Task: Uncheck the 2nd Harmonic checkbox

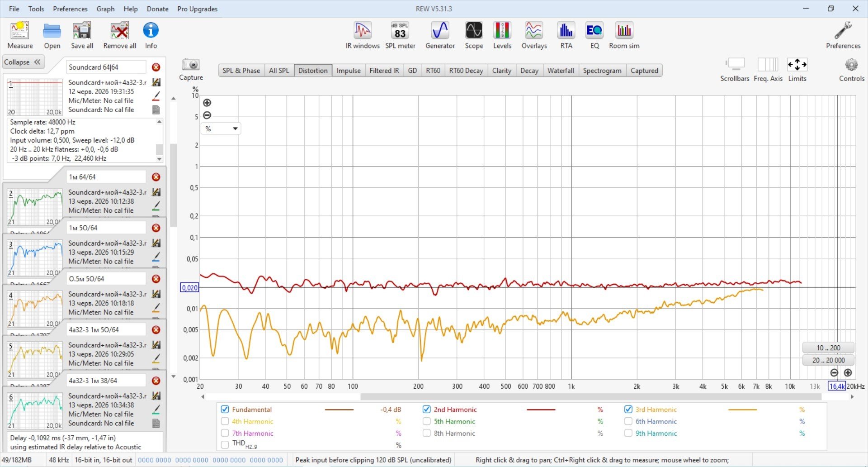Action: click(x=426, y=409)
